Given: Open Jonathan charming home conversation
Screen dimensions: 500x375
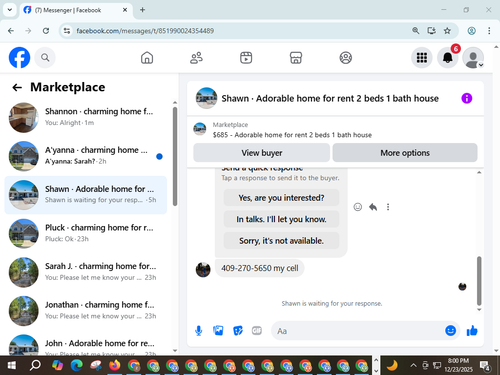Looking at the screenshot, I should [86, 311].
